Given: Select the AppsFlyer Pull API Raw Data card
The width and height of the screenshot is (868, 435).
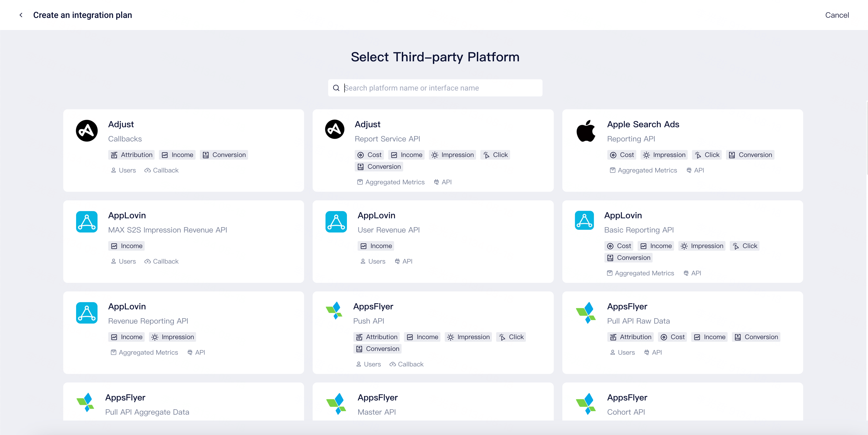Looking at the screenshot, I should [x=682, y=333].
